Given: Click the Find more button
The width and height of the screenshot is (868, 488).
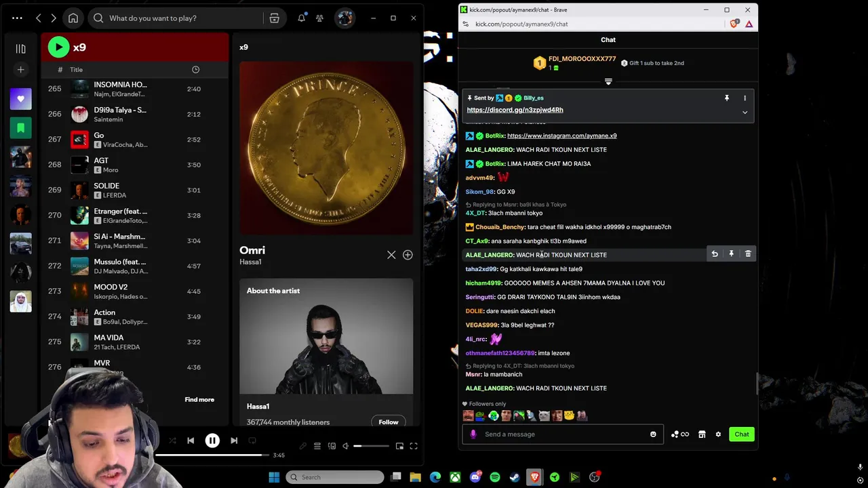Looking at the screenshot, I should tap(199, 400).
